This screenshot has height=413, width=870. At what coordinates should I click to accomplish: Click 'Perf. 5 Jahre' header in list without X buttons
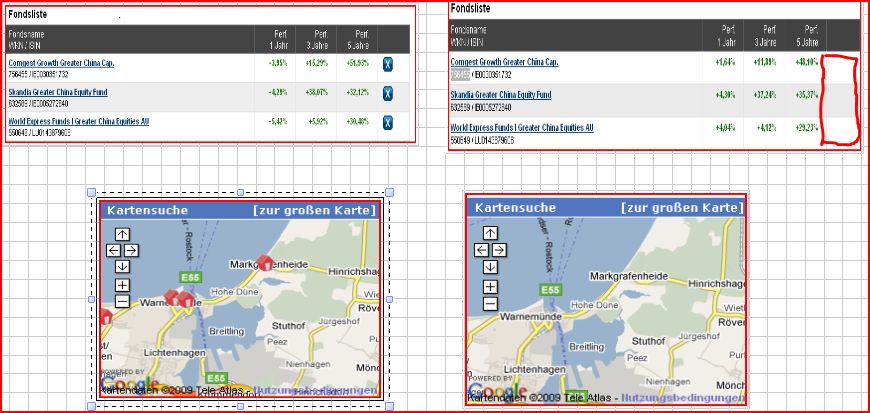(807, 35)
